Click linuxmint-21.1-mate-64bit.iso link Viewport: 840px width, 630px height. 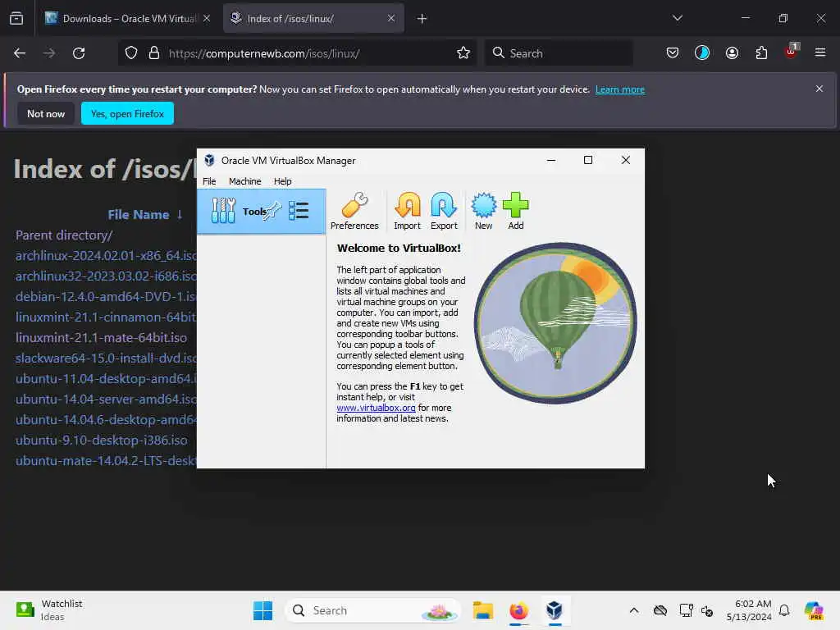click(101, 337)
